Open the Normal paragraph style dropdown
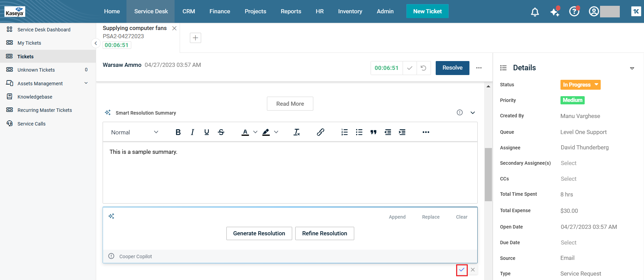This screenshot has width=644, height=280. [x=135, y=132]
